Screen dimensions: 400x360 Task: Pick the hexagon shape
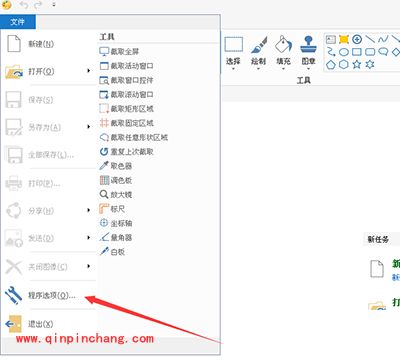[344, 64]
